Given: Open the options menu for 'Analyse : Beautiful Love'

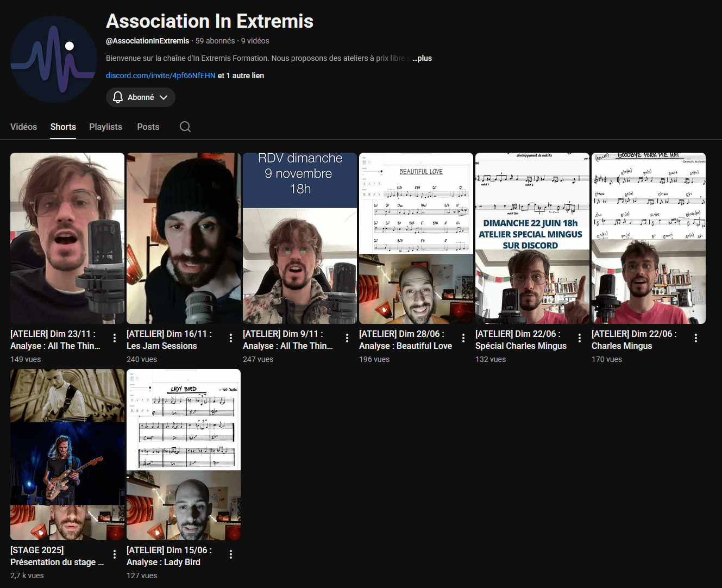Looking at the screenshot, I should (463, 337).
